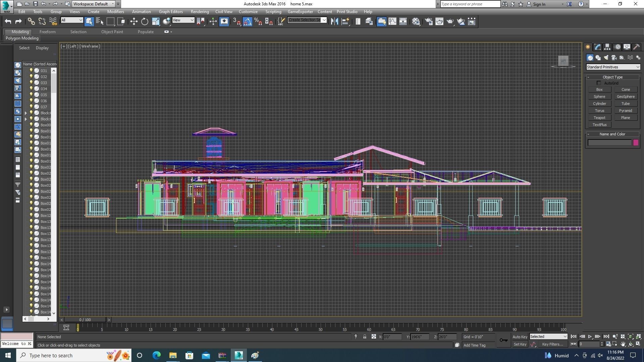Open Microsoft Edge from the taskbar
This screenshot has height=362, width=644.
point(157,355)
